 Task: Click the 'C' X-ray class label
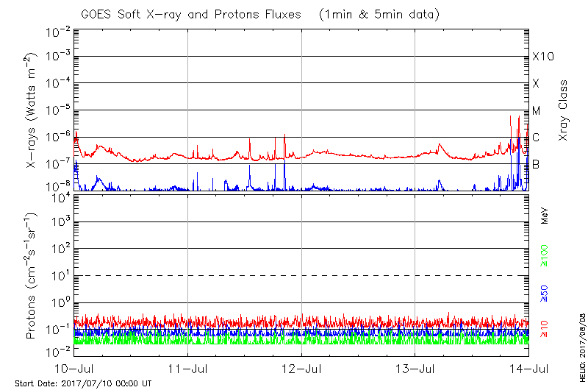coord(536,138)
